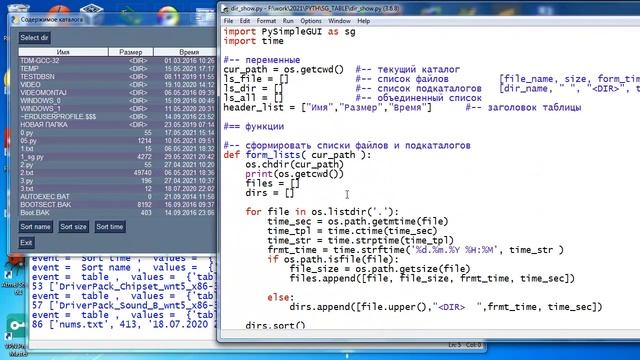Select the 0.py file row

[x=118, y=133]
